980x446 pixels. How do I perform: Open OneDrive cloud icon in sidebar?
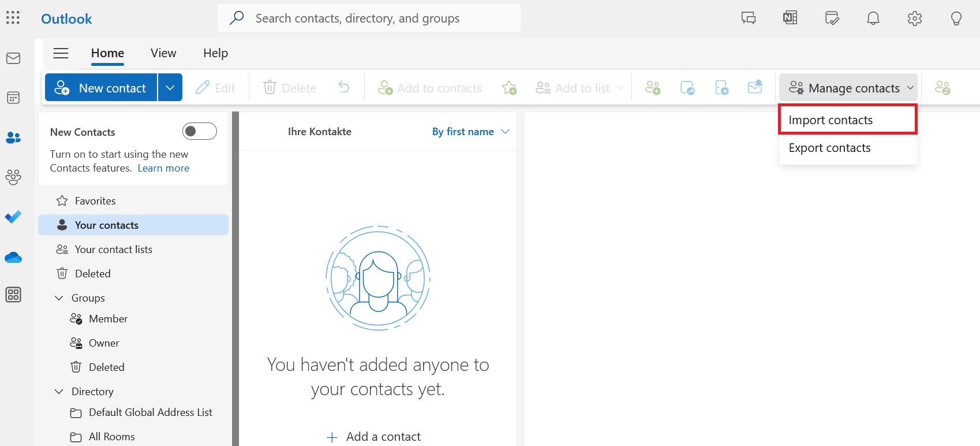pos(13,258)
